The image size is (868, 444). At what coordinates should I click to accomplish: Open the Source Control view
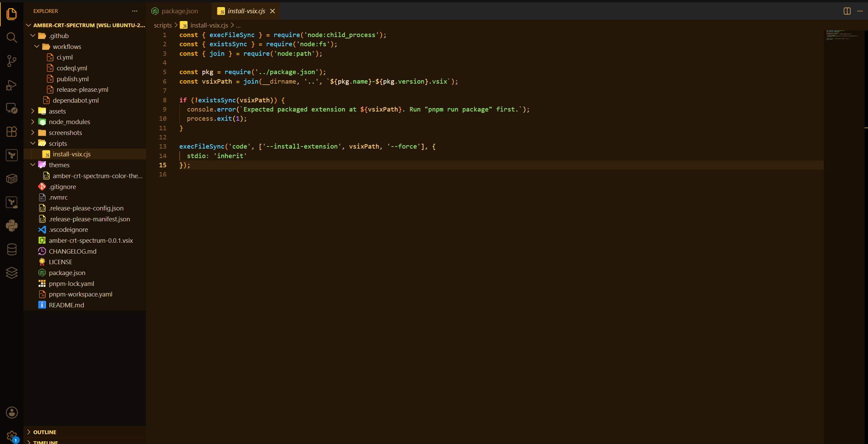(12, 61)
